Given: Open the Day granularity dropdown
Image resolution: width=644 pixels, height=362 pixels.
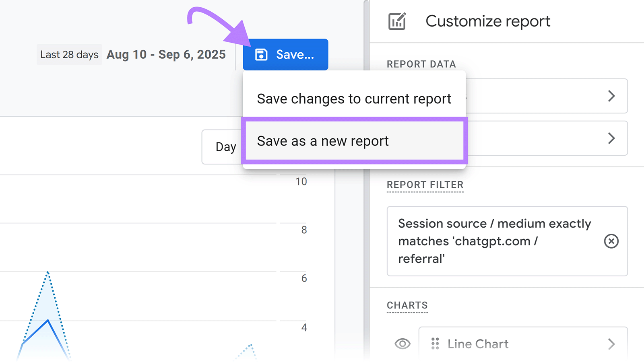Looking at the screenshot, I should tap(226, 146).
